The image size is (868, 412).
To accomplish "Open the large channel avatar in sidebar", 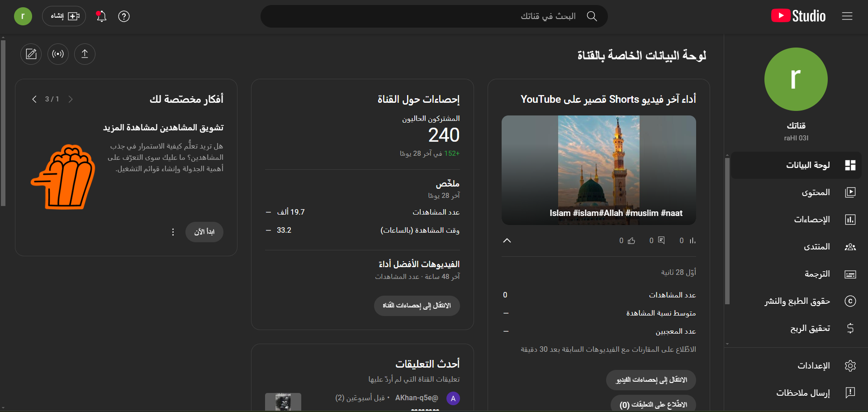I will [796, 79].
